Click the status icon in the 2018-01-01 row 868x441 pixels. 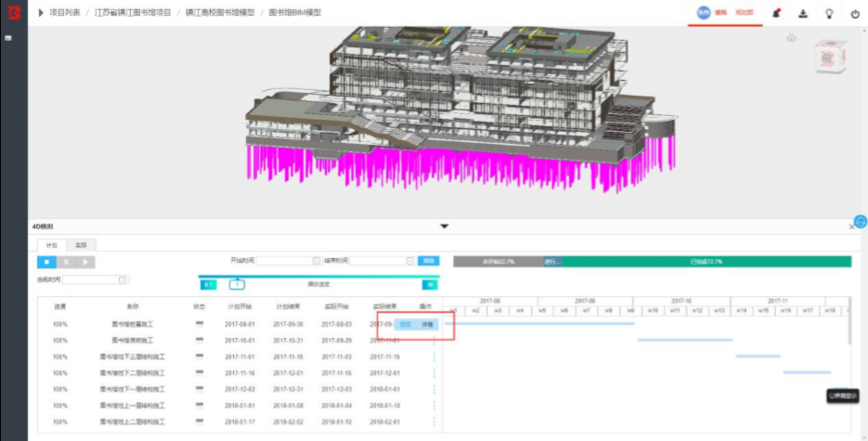(200, 405)
